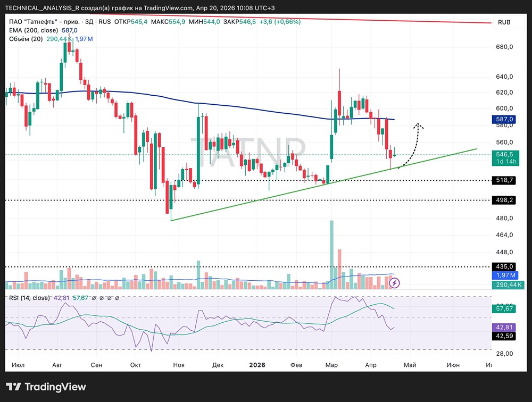Click the 640,0 price axis value
This screenshot has height=402, width=532.
click(x=504, y=77)
